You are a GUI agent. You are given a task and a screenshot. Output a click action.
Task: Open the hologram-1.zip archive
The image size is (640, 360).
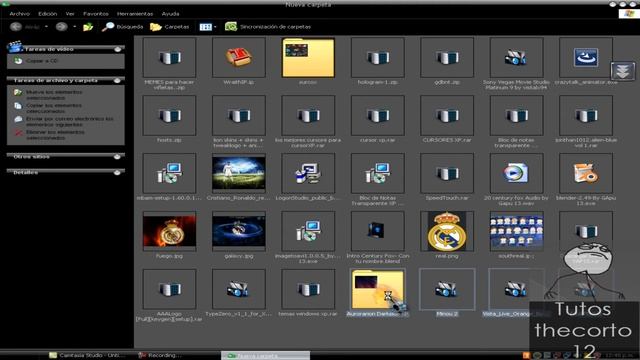tap(378, 58)
